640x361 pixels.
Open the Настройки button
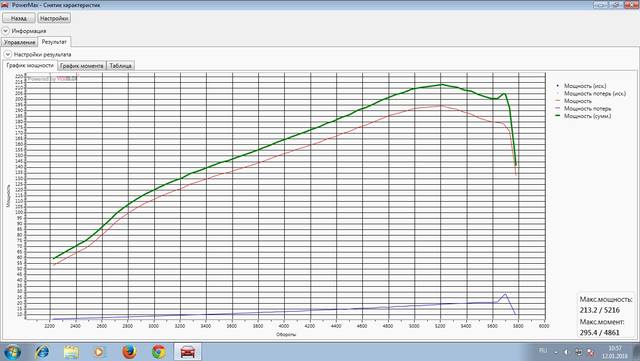pyautogui.click(x=54, y=18)
